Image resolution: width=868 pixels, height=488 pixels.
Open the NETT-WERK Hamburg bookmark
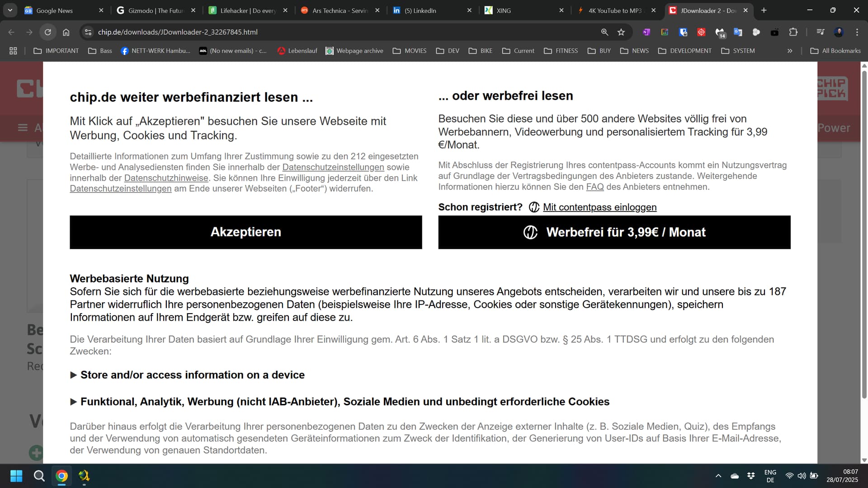pyautogui.click(x=156, y=51)
